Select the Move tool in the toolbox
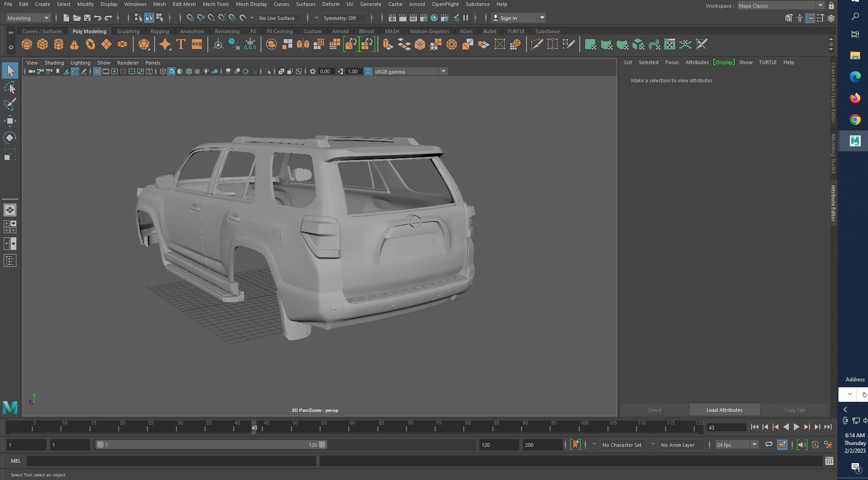Screen dimensions: 868x480 click(10, 121)
